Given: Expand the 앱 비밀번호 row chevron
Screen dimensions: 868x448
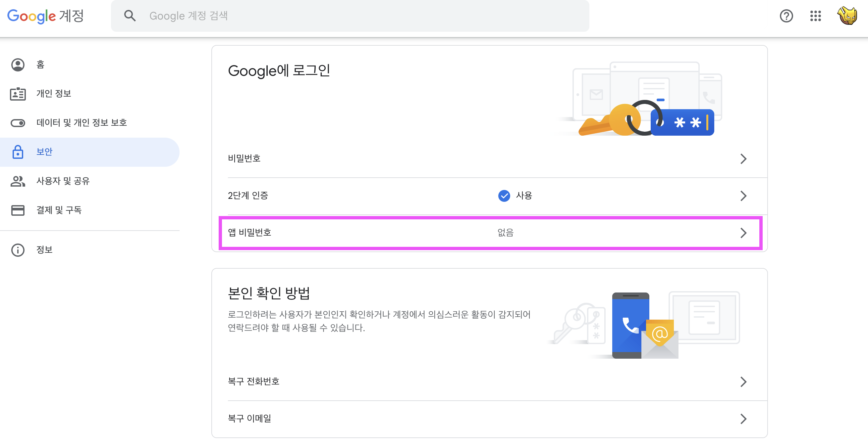Looking at the screenshot, I should 743,233.
